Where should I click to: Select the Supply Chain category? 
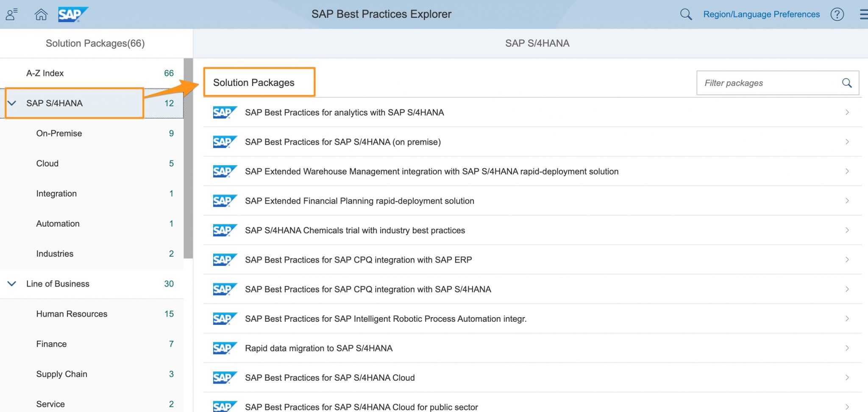tap(61, 374)
